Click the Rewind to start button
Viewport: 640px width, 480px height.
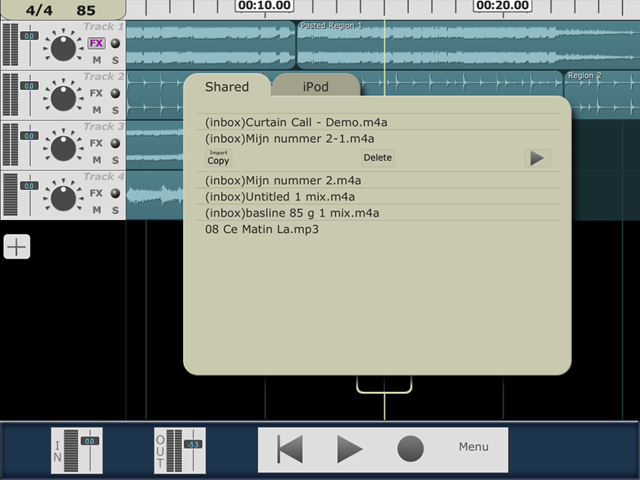point(290,449)
